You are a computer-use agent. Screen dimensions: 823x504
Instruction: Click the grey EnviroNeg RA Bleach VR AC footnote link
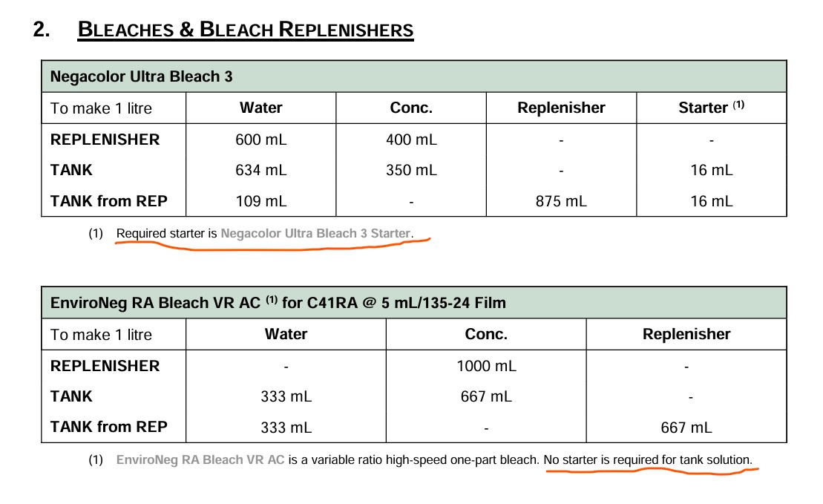(x=200, y=459)
